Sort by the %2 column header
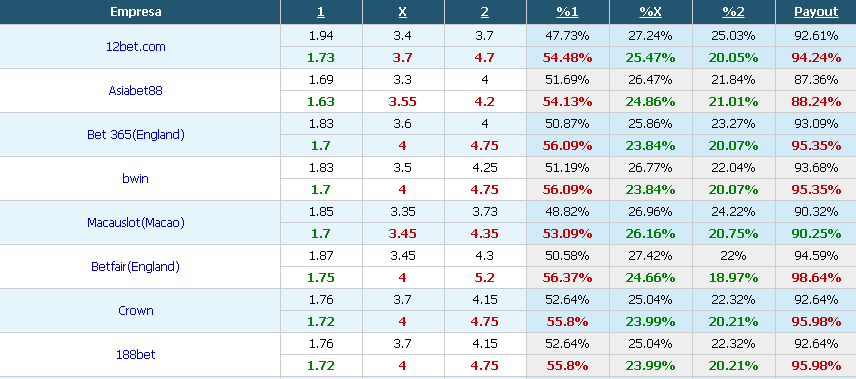 pyautogui.click(x=733, y=12)
